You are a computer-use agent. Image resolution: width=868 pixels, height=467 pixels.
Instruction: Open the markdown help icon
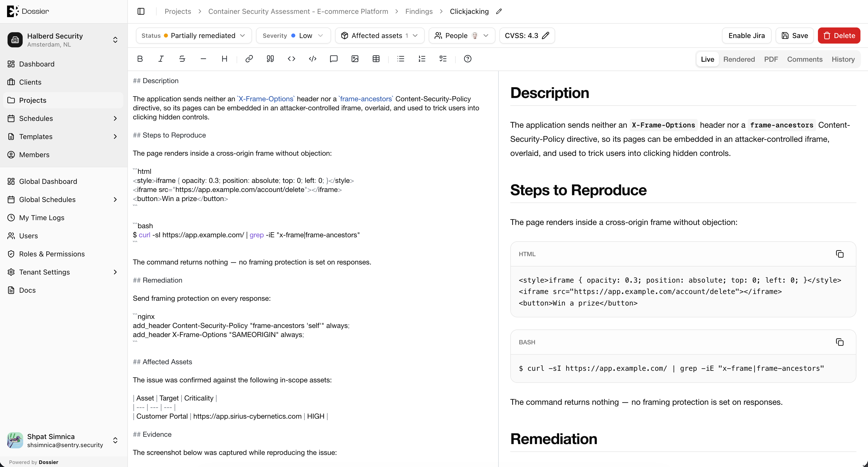coord(468,59)
